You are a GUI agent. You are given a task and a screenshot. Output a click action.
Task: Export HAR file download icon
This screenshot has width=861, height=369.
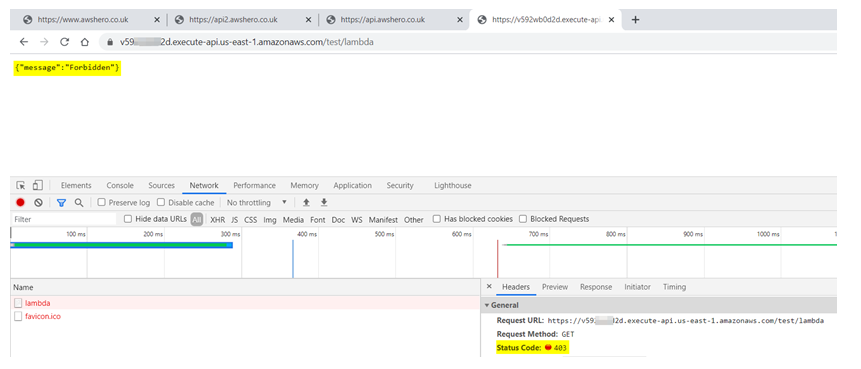pyautogui.click(x=324, y=203)
